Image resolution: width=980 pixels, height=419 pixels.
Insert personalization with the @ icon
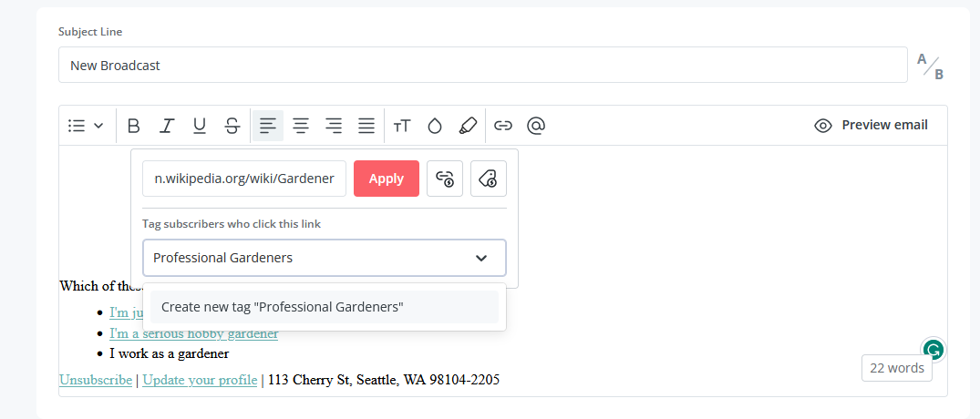pos(536,126)
